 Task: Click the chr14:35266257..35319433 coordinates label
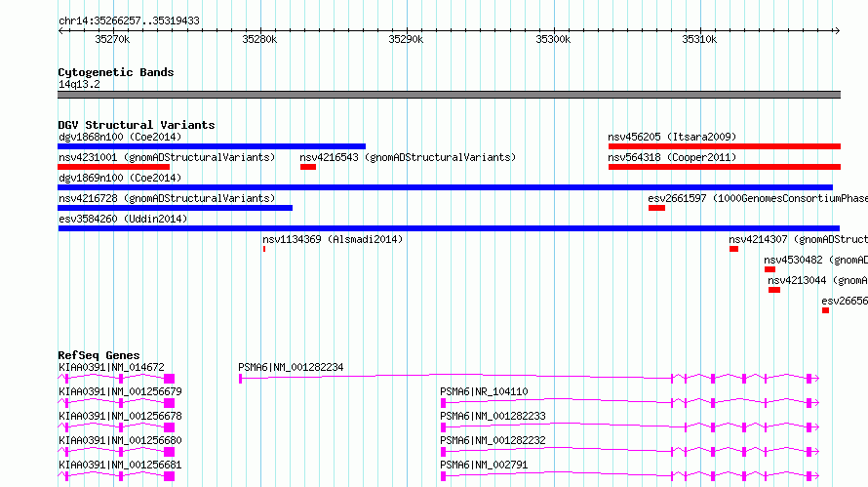tap(129, 21)
